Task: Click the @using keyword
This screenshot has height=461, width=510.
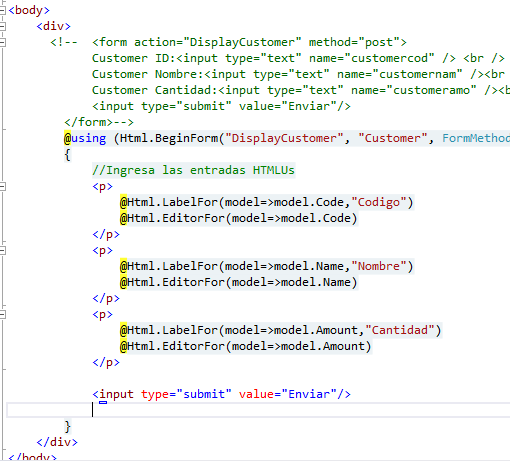Action: tap(85, 138)
